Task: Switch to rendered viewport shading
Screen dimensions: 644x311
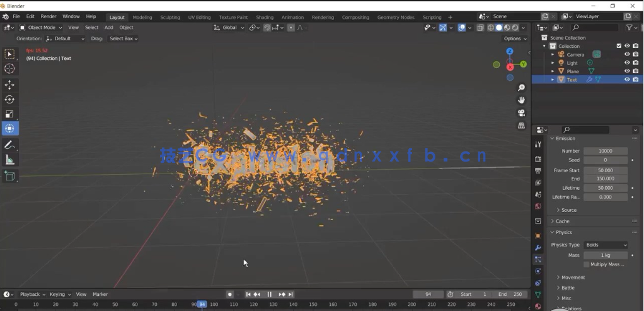Action: 515,28
